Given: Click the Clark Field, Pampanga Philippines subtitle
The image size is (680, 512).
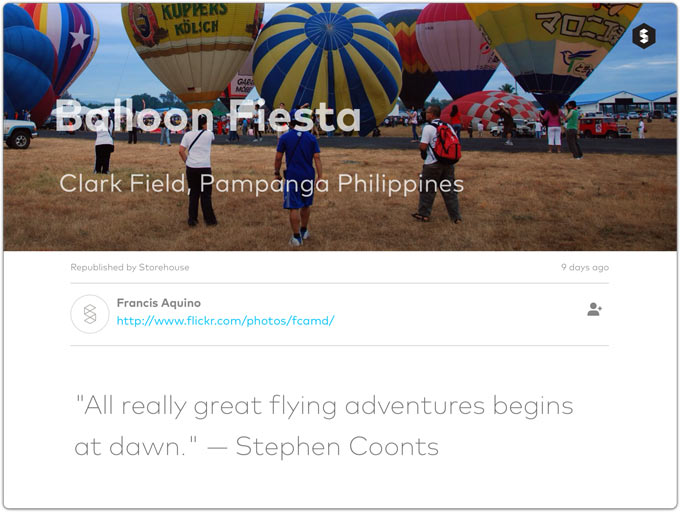Looking at the screenshot, I should click(x=262, y=184).
